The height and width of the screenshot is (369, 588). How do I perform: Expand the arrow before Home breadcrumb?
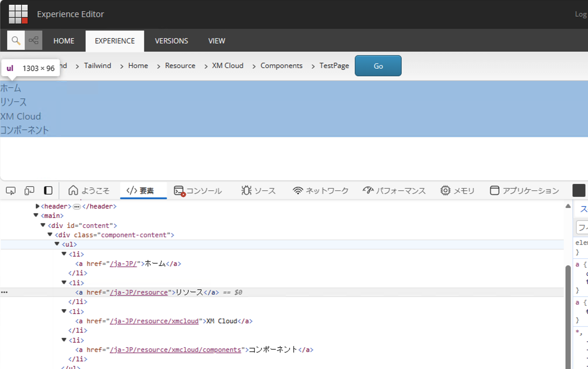click(x=122, y=66)
